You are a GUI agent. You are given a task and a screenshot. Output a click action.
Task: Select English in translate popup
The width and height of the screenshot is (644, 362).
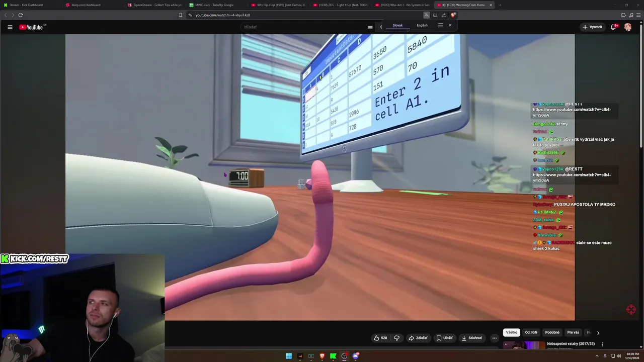422,25
